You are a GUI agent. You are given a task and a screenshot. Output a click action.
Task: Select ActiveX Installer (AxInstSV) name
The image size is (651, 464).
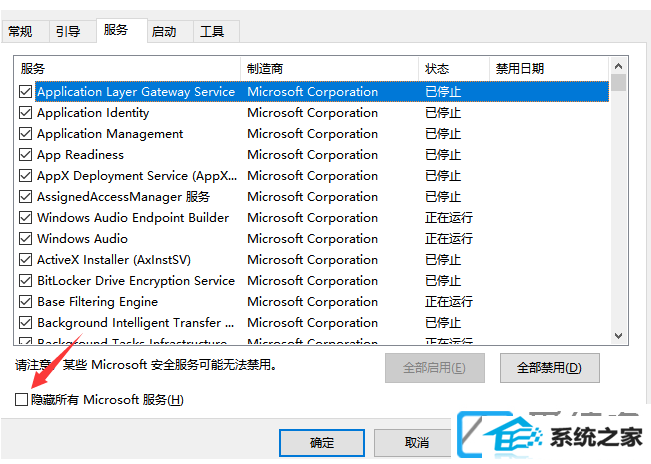tap(114, 260)
